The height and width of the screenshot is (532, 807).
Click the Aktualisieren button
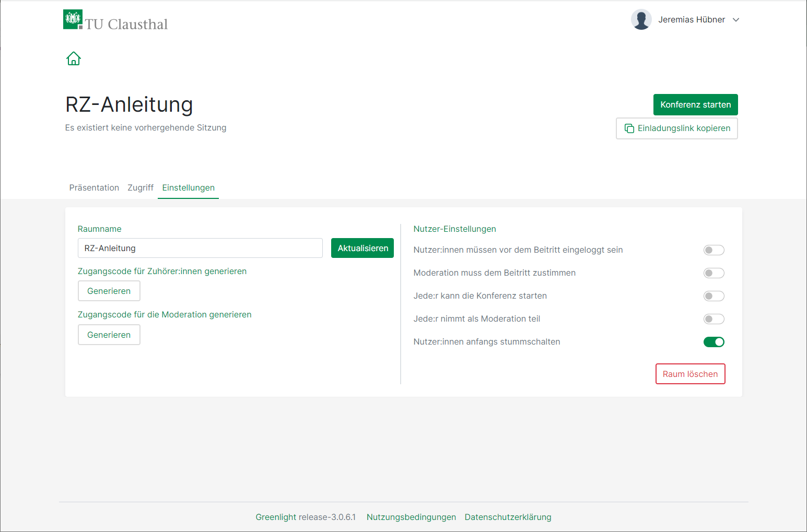(x=362, y=248)
